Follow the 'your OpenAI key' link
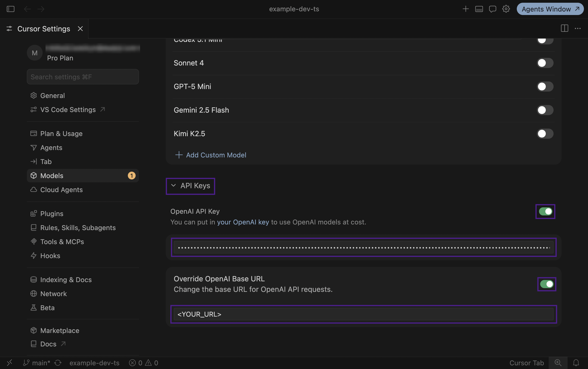The width and height of the screenshot is (588, 369). [x=243, y=222]
